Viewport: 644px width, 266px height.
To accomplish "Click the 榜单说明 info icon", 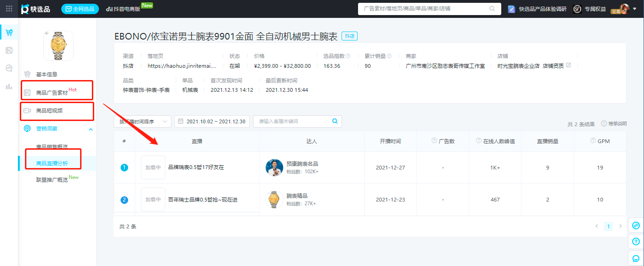I will 604,123.
